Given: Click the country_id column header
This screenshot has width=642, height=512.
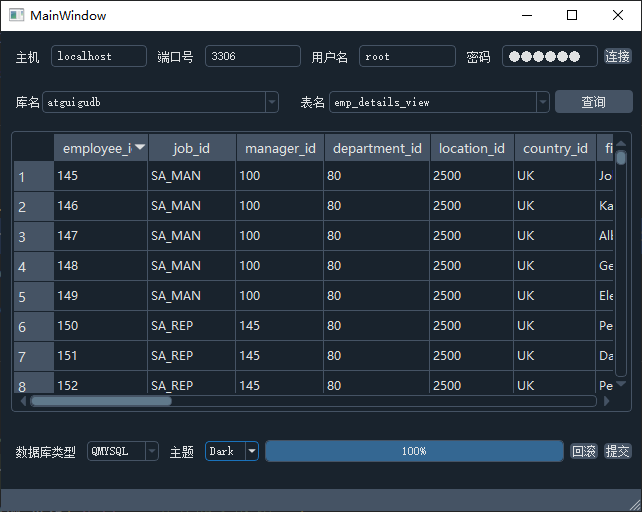Looking at the screenshot, I should [x=555, y=148].
